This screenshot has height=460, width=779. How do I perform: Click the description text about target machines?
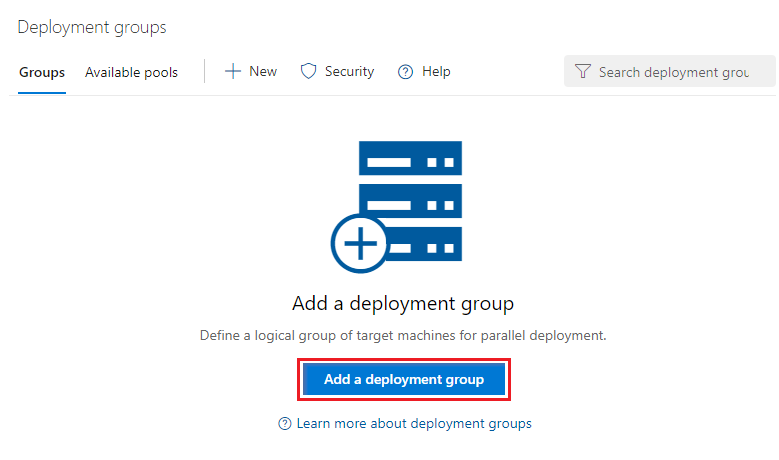tap(403, 336)
